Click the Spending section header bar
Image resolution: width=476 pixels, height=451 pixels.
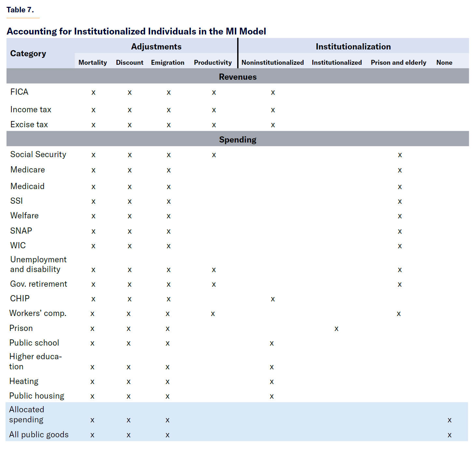point(238,140)
